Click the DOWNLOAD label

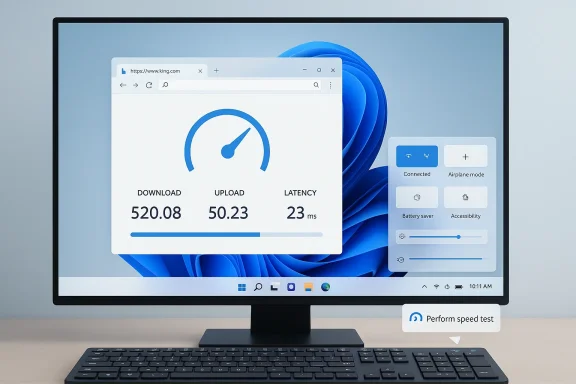point(159,193)
